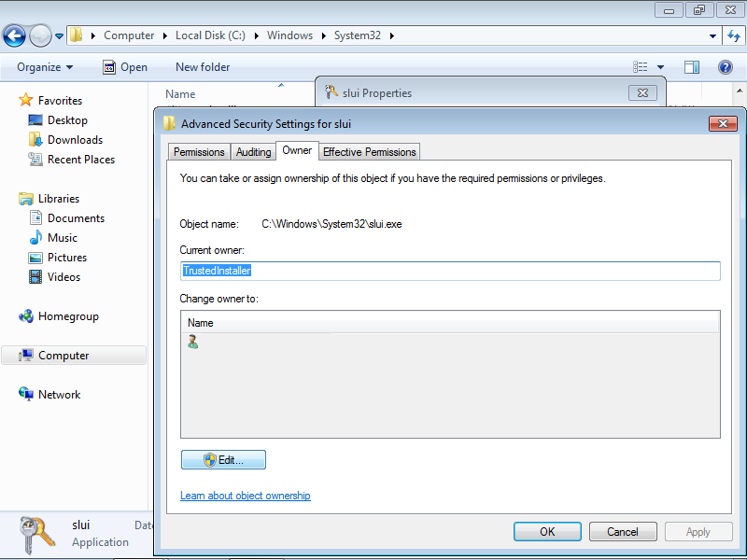Open Recent Places in navigation pane
This screenshot has height=560, width=747.
81,159
